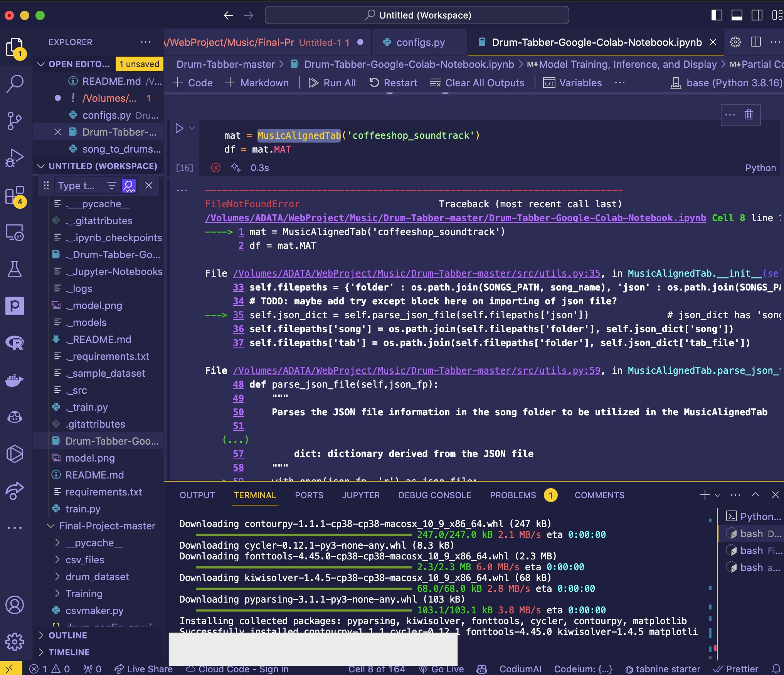Click the workspace search box in title bar
The width and height of the screenshot is (784, 675).
pos(417,15)
